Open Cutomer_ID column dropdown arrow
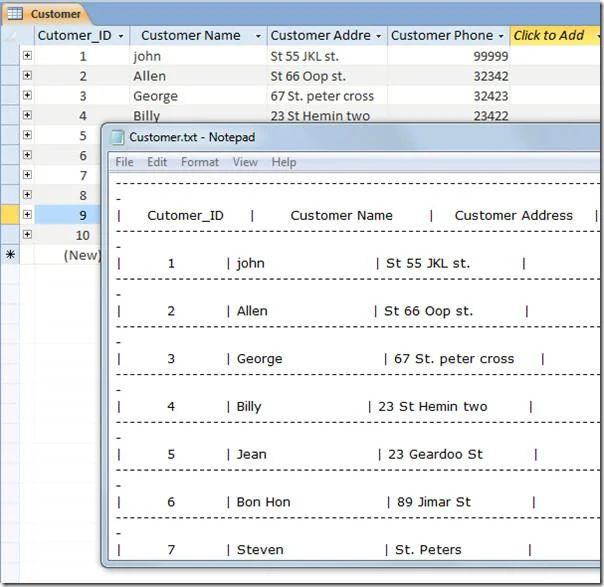Viewport: 604px width, 587px height. (121, 36)
